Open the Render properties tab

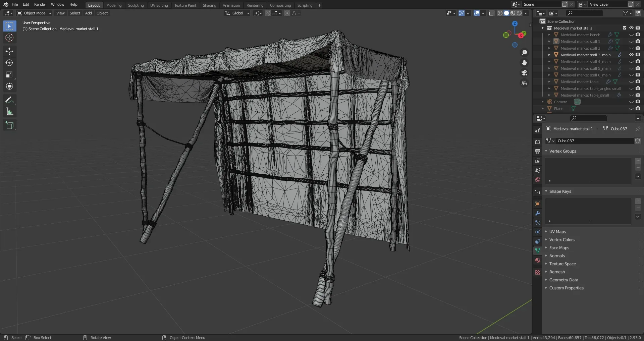[538, 142]
